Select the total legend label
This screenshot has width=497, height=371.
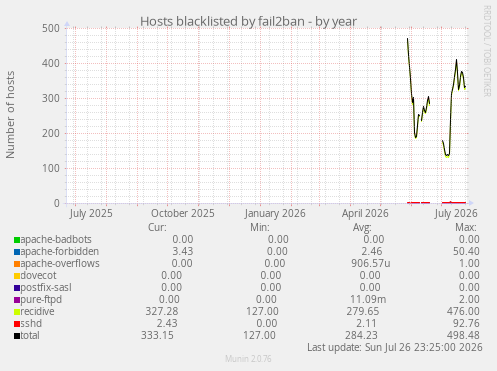pyautogui.click(x=30, y=335)
